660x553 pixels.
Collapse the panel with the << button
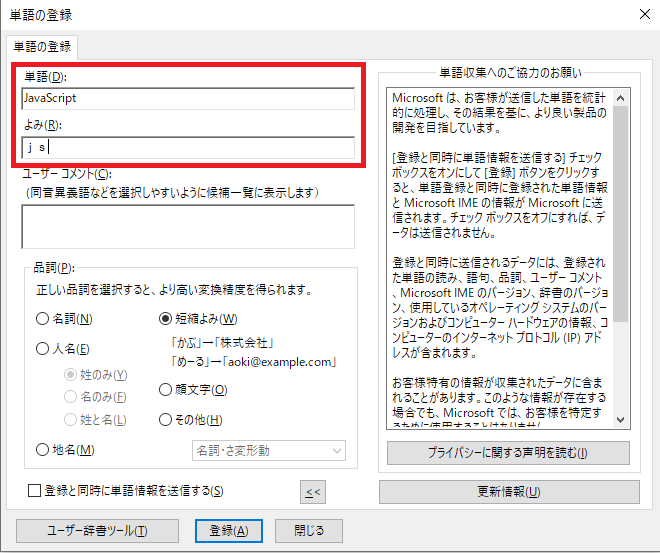point(313,492)
